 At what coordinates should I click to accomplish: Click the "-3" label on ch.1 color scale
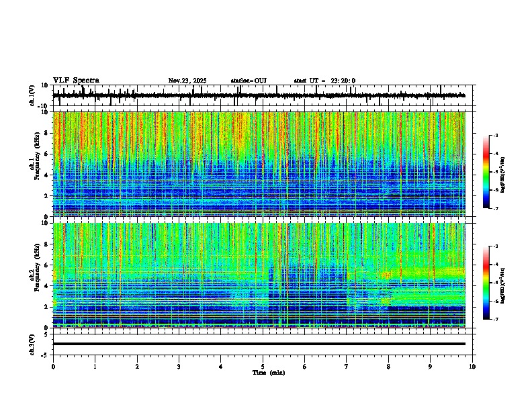coord(495,136)
